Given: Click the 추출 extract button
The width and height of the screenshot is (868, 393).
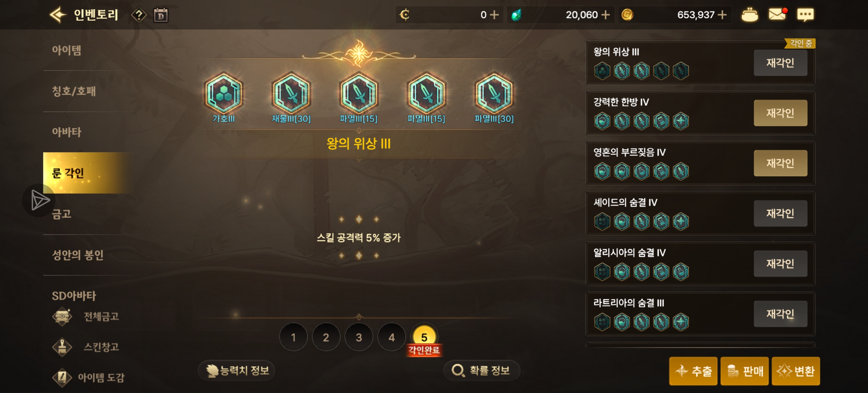Looking at the screenshot, I should click(693, 371).
